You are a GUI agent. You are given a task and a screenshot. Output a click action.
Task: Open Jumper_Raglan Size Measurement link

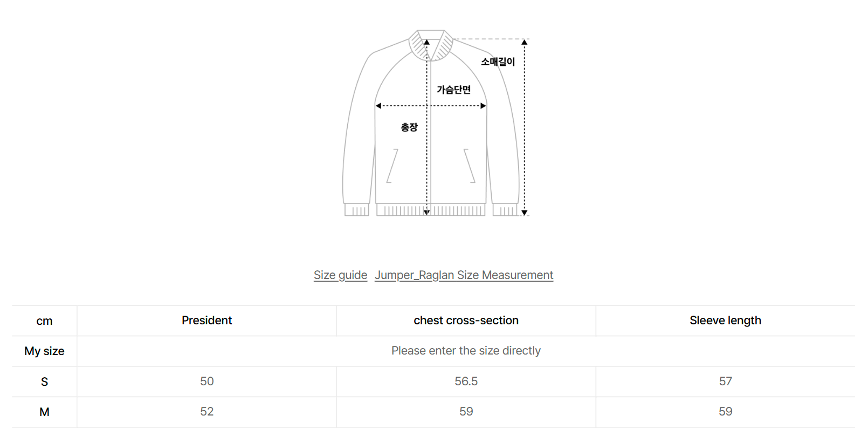click(x=464, y=275)
